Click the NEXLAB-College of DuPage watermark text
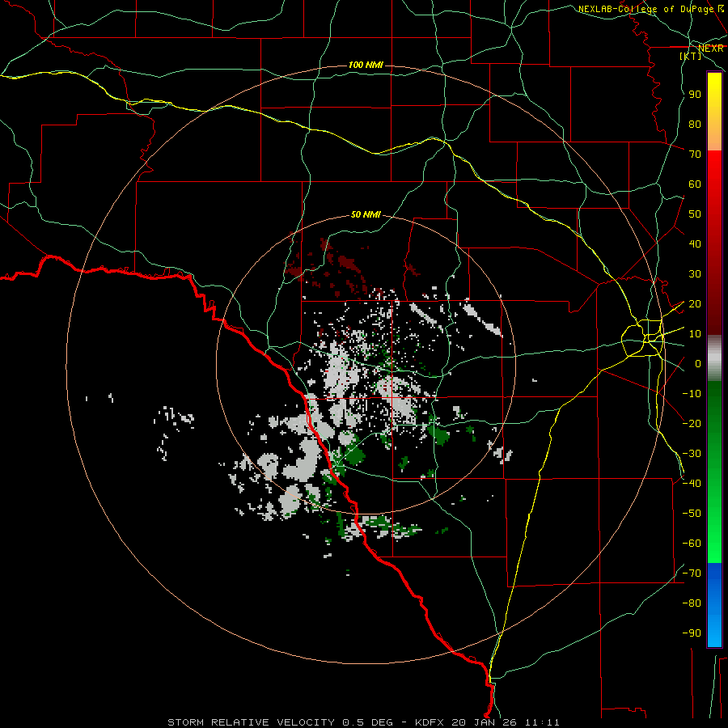 coord(651,9)
